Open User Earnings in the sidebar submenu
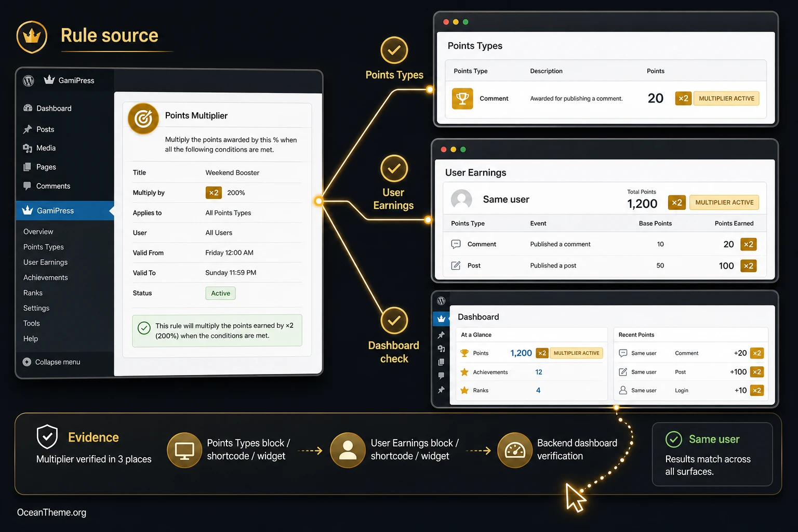The image size is (798, 532). [45, 262]
